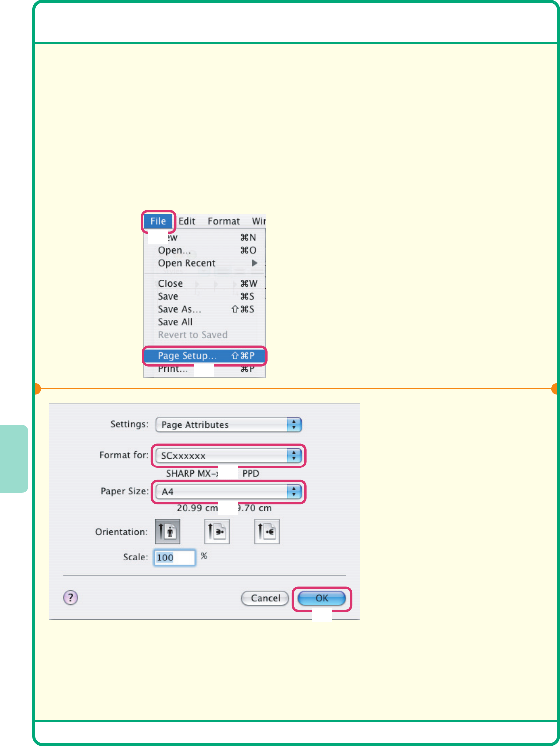This screenshot has width=560, height=746.
Task: Click the Scale percentage input field
Action: tap(174, 558)
